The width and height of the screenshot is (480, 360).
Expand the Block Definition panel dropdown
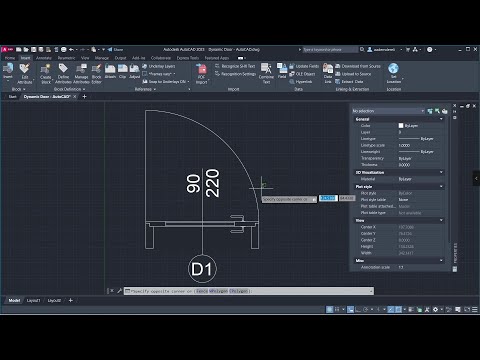click(69, 89)
